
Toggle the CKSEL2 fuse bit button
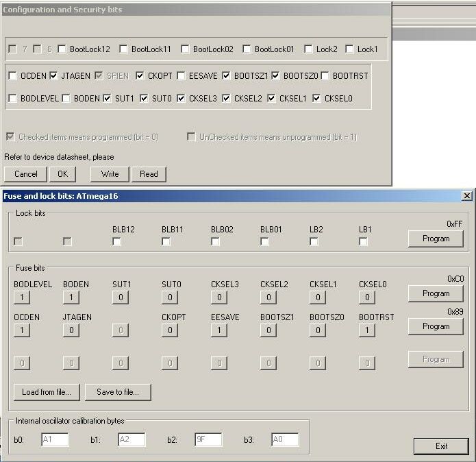268,297
